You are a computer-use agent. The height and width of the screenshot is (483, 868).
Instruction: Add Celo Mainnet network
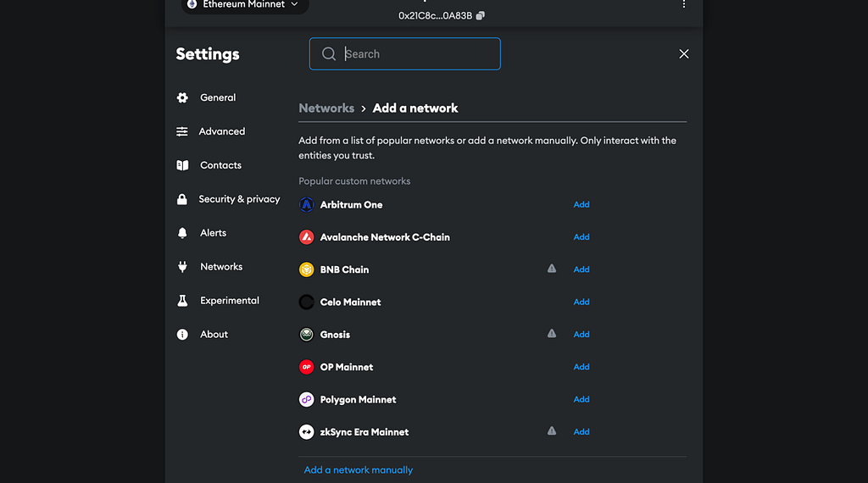[581, 302]
